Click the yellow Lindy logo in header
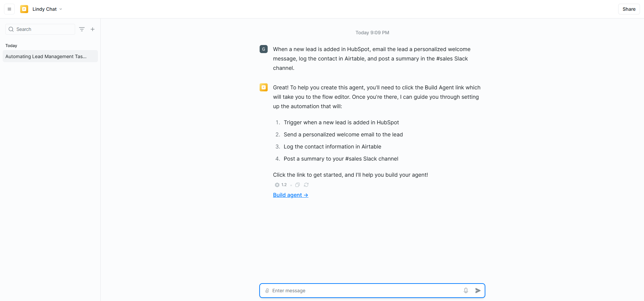Viewport: 644px width, 301px height. point(24,9)
